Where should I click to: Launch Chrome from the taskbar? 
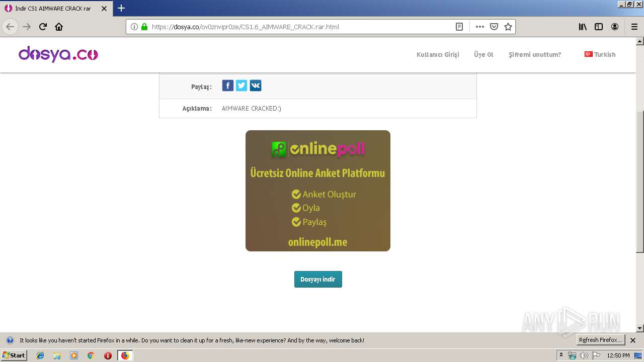pyautogui.click(x=91, y=355)
